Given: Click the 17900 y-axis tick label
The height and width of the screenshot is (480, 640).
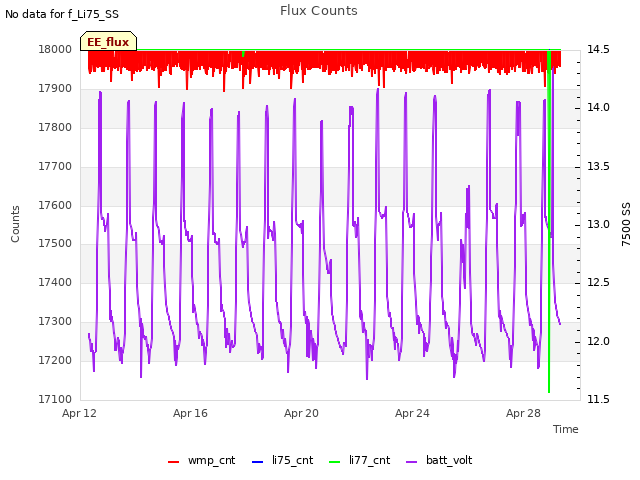Looking at the screenshot, I should 55,89.
